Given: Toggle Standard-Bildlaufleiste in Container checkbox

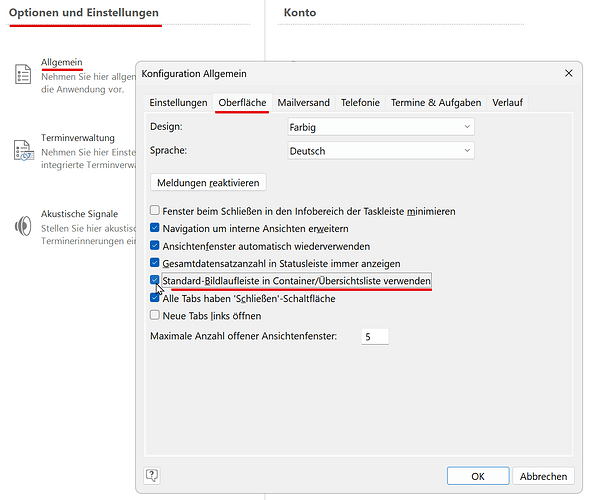Looking at the screenshot, I should [154, 280].
